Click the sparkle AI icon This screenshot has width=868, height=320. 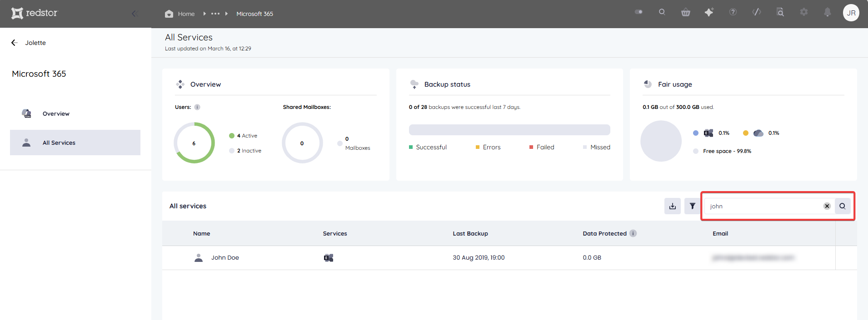[x=709, y=12]
